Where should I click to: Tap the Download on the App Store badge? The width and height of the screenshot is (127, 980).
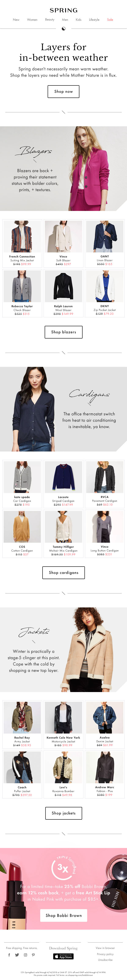click(x=63, y=956)
